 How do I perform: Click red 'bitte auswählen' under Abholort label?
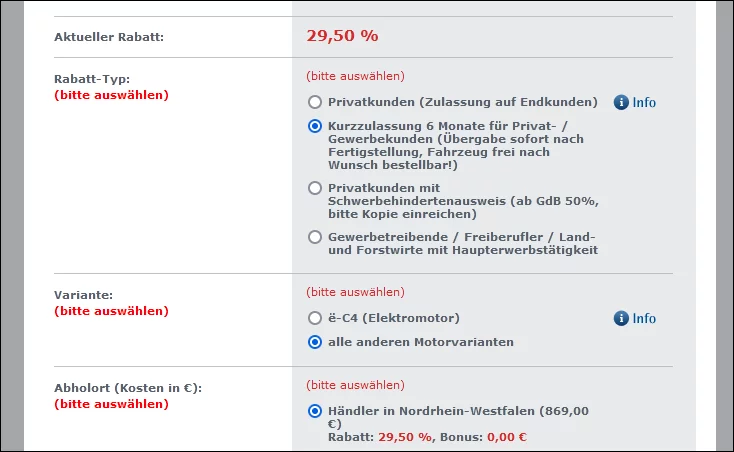(111, 404)
